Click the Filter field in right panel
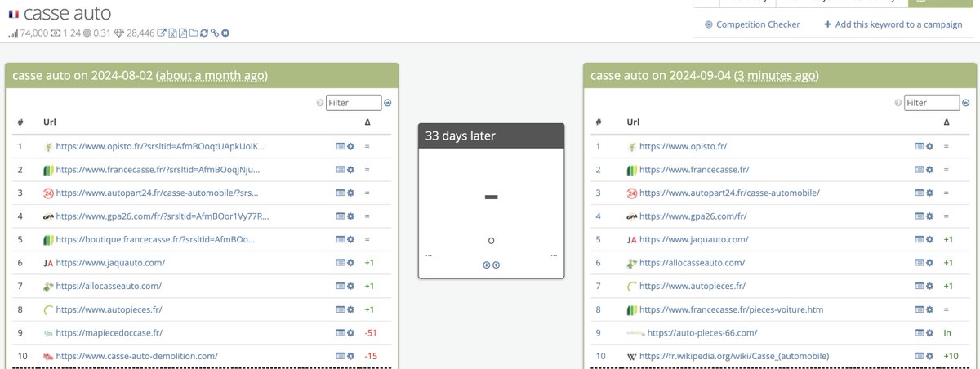This screenshot has width=980, height=369. tap(932, 103)
